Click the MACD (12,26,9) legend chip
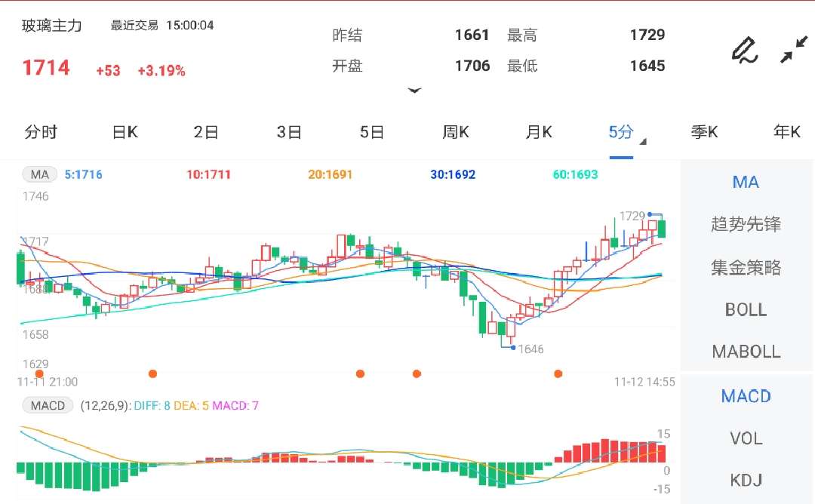The height and width of the screenshot is (504, 815). click(48, 405)
